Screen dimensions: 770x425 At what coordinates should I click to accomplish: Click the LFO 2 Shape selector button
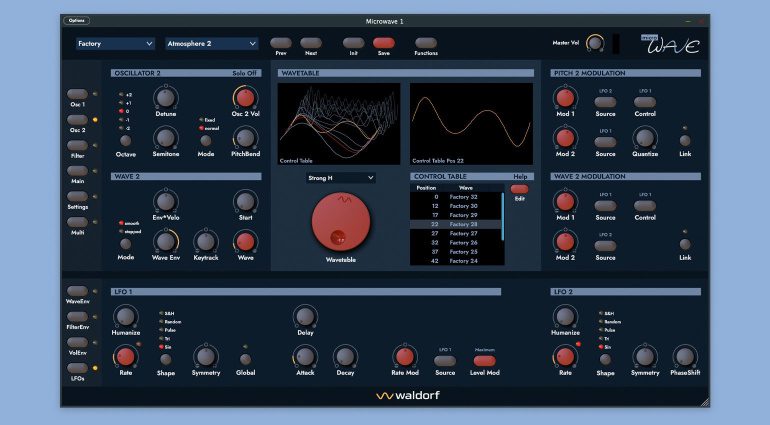tap(605, 359)
